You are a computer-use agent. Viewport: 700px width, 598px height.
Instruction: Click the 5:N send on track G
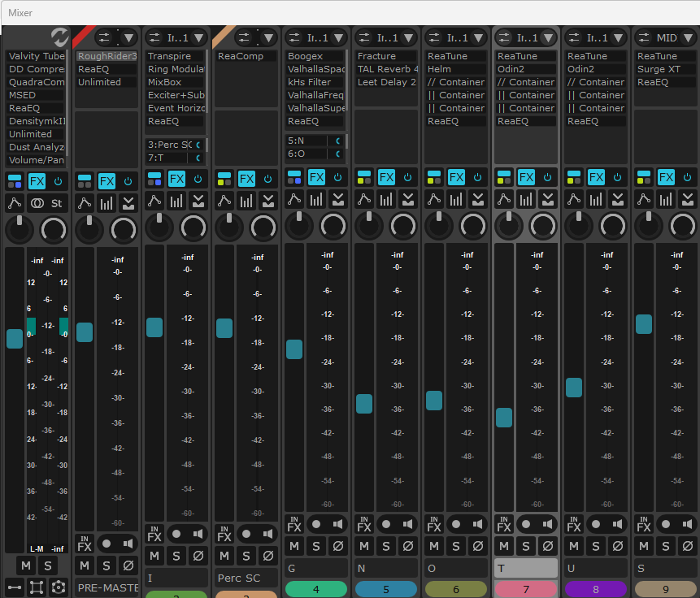click(x=307, y=141)
